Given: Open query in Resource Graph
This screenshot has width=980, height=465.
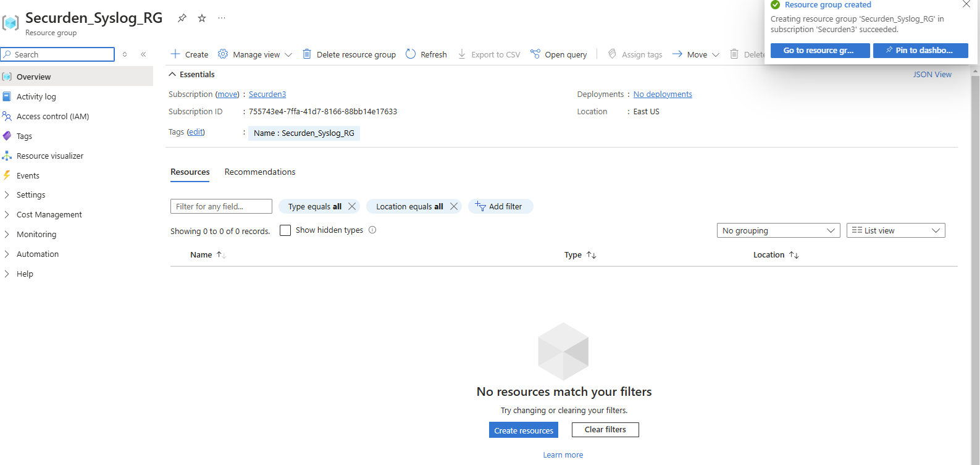Looking at the screenshot, I should click(559, 54).
